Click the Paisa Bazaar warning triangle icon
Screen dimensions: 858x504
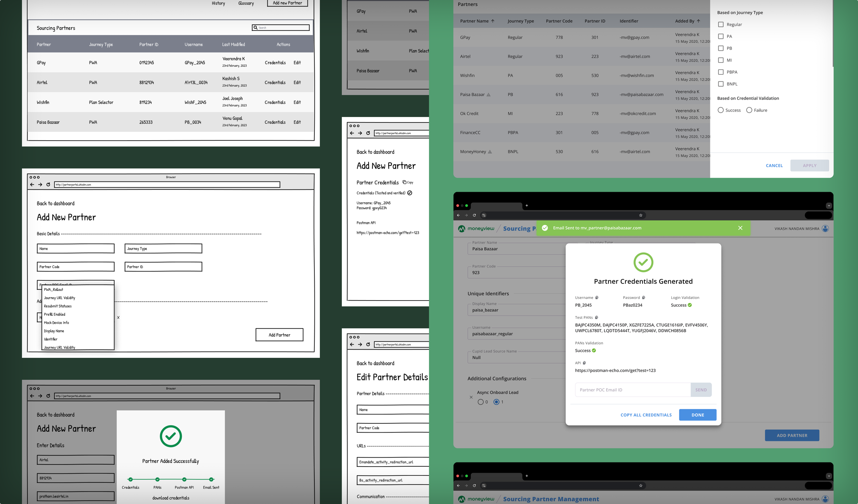pos(489,95)
